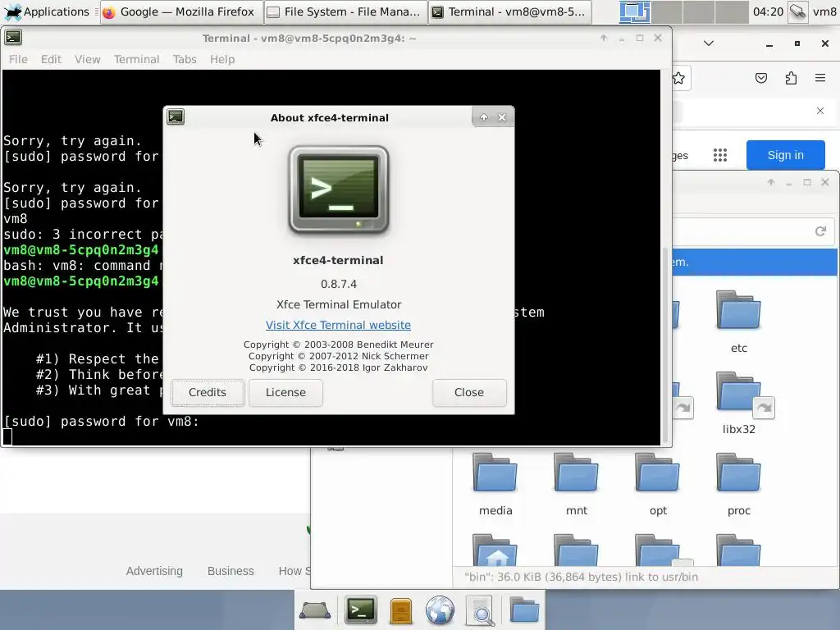Click the Terminal window title bar icon
This screenshot has width=840, height=630.
pos(13,38)
